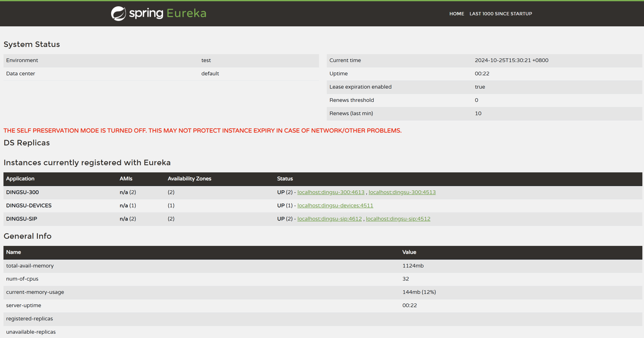
Task: Click the Name column header in General Info
Action: click(13, 252)
